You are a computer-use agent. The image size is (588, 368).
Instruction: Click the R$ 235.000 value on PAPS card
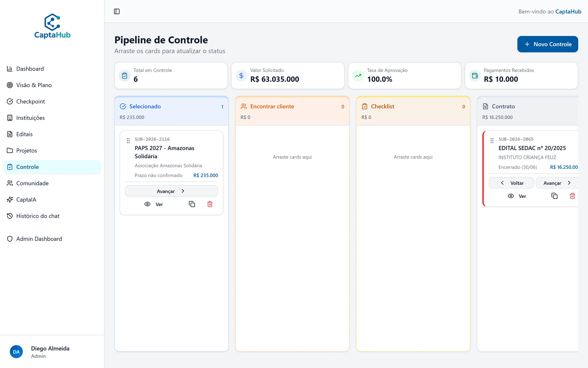pos(206,175)
